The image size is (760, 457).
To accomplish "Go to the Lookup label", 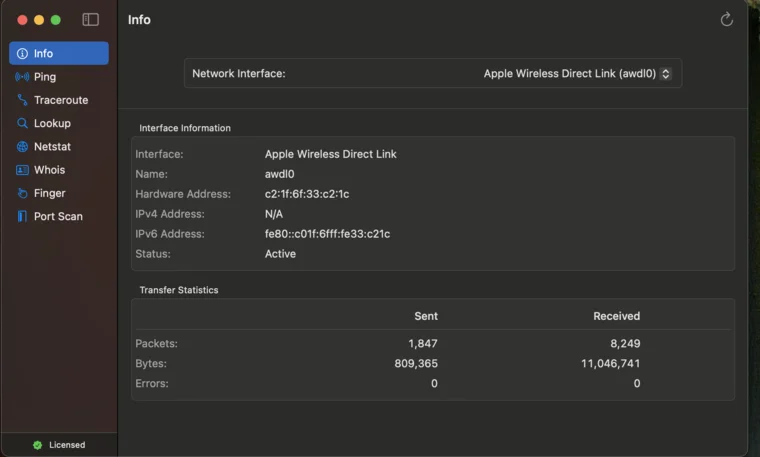I will (52, 123).
